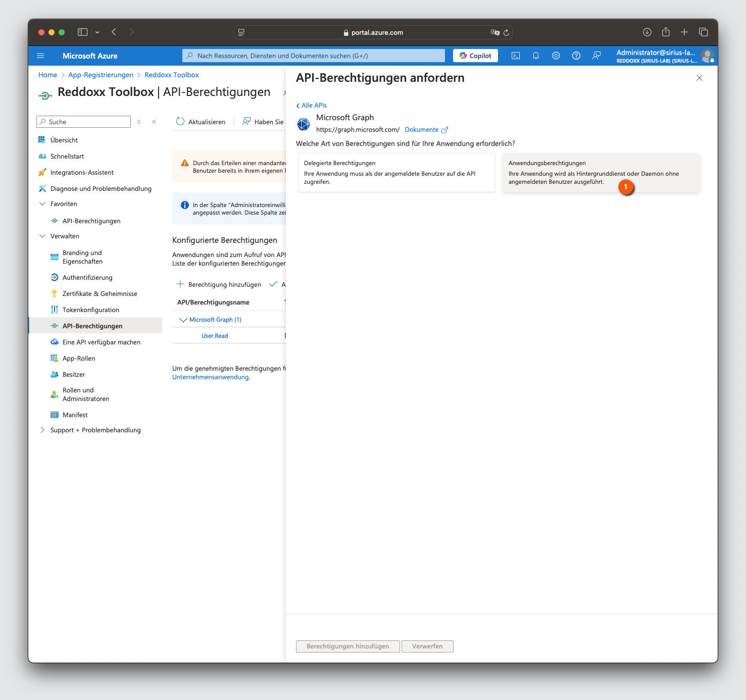Go to the Home breadcrumb

coord(47,75)
